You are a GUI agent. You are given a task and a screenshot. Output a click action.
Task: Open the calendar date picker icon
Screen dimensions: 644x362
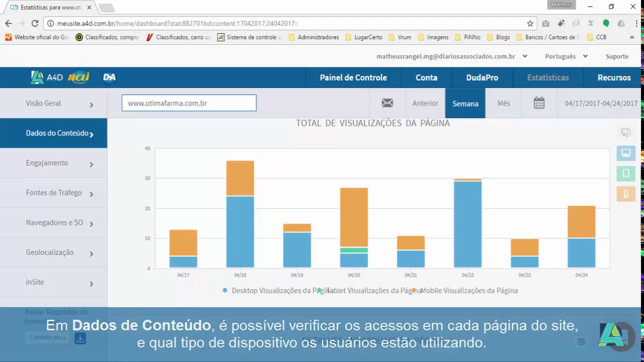point(539,103)
